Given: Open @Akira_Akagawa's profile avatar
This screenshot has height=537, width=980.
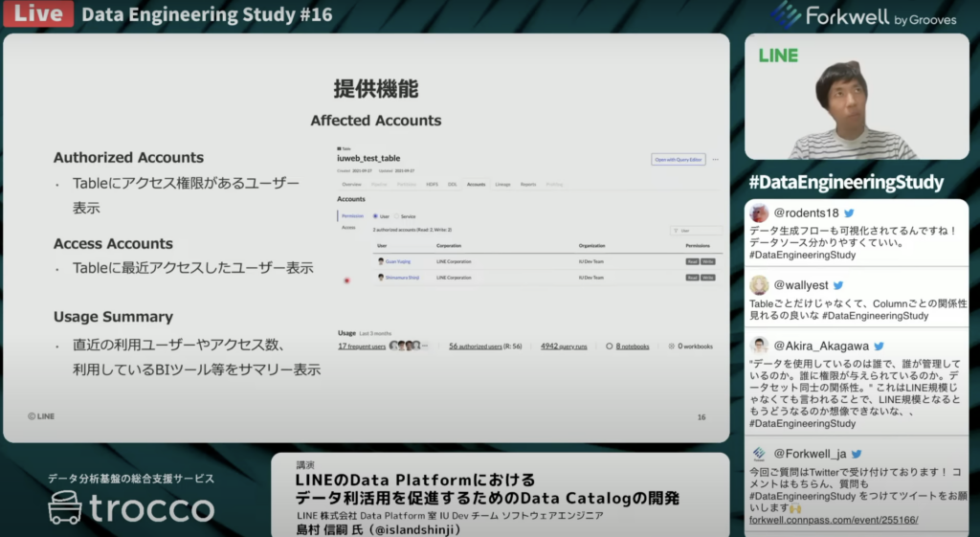Looking at the screenshot, I should point(759,346).
